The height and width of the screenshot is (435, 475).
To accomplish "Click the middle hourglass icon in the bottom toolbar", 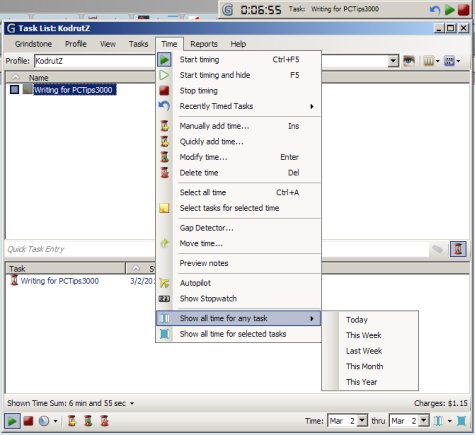I will (88, 421).
